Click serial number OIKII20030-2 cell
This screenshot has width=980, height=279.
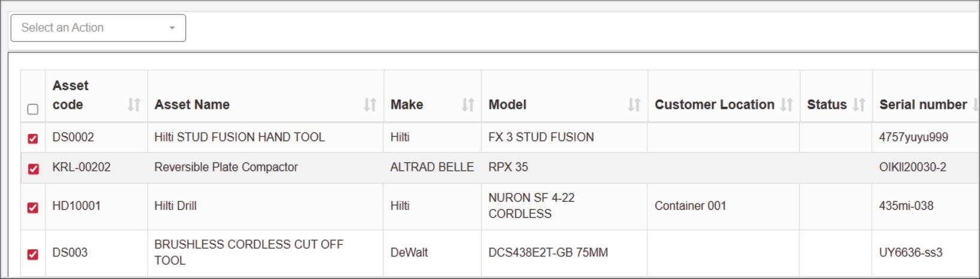coord(912,167)
